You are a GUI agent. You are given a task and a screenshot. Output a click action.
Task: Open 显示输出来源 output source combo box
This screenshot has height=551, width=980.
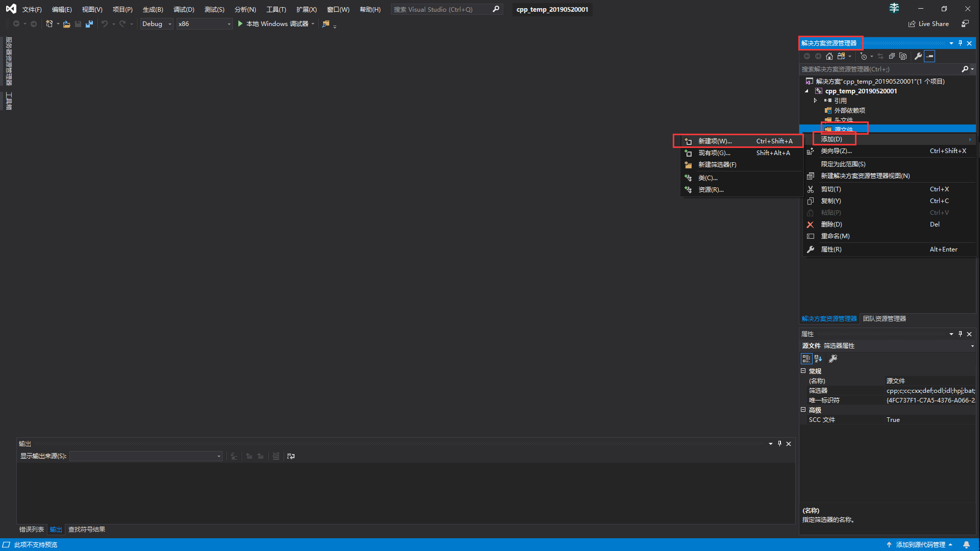pyautogui.click(x=146, y=456)
